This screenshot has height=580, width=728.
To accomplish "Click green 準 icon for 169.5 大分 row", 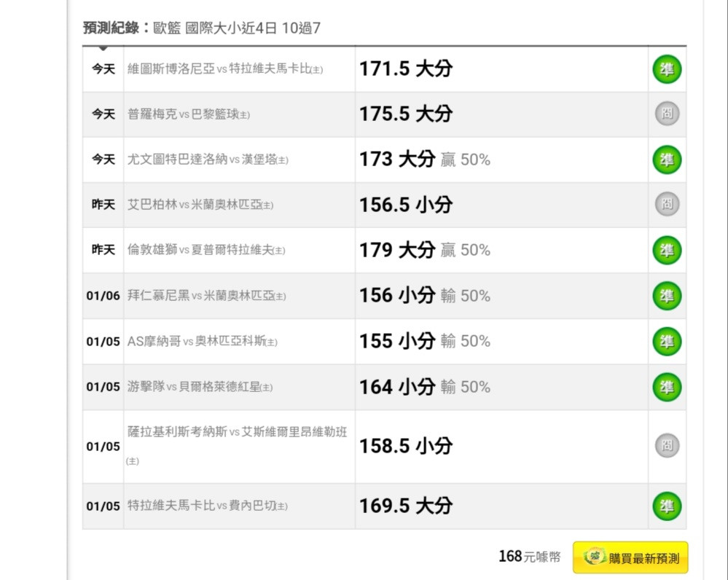I will 667,506.
